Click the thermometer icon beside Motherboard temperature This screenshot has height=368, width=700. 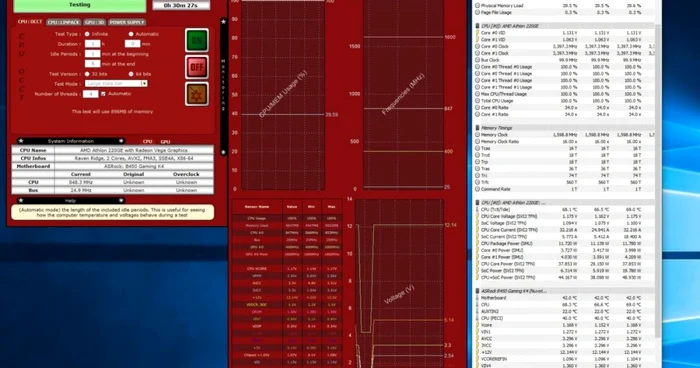click(x=477, y=298)
